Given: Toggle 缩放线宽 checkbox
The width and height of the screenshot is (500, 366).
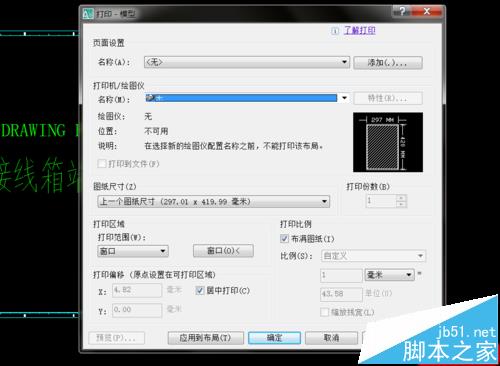Looking at the screenshot, I should point(324,312).
